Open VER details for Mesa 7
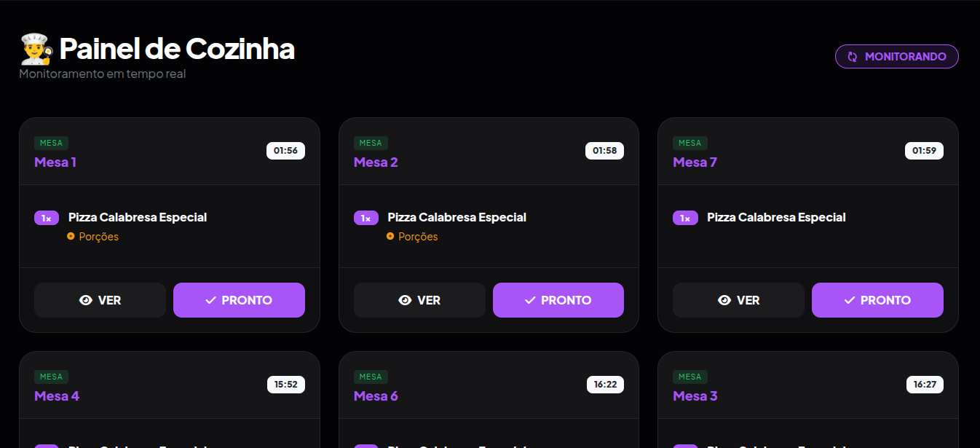The width and height of the screenshot is (980, 448). [x=738, y=300]
